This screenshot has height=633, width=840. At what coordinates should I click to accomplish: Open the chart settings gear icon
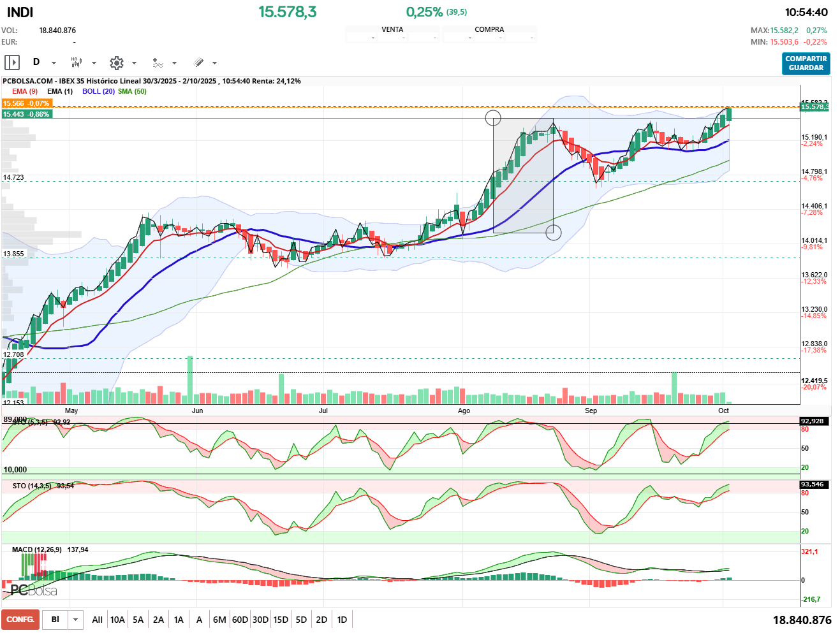116,62
